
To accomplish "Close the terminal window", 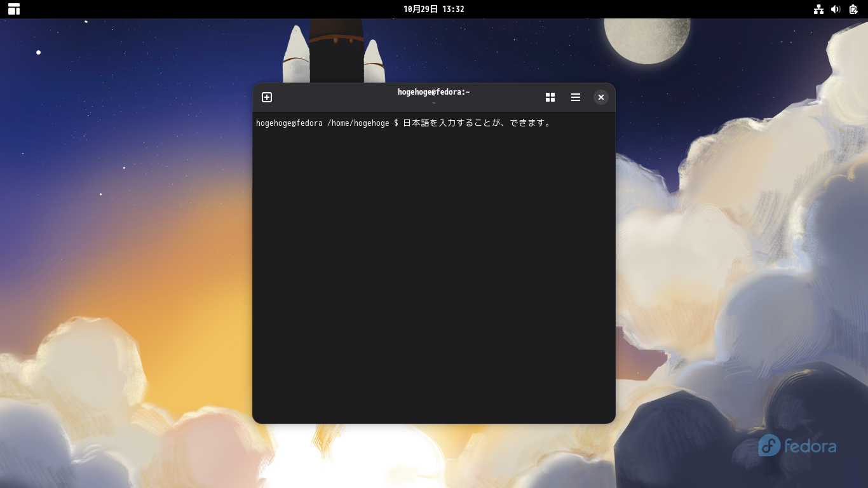I will click(601, 97).
